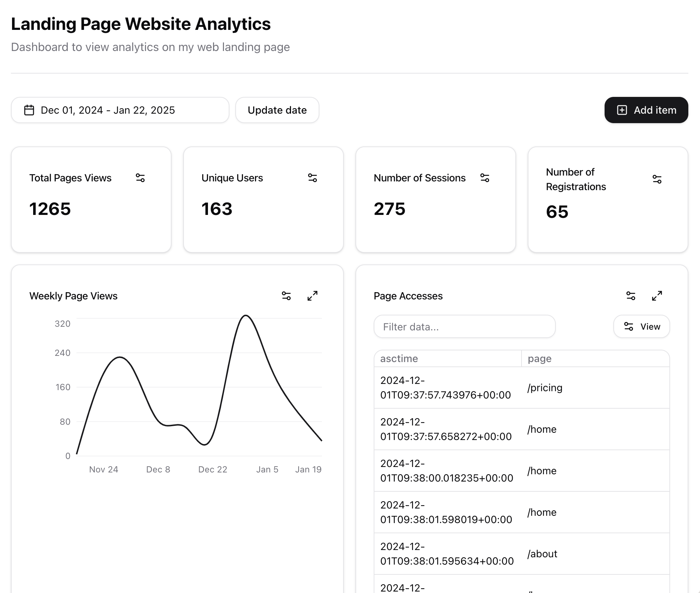The width and height of the screenshot is (700, 593).
Task: Click the calendar icon in date range
Action: (x=29, y=110)
